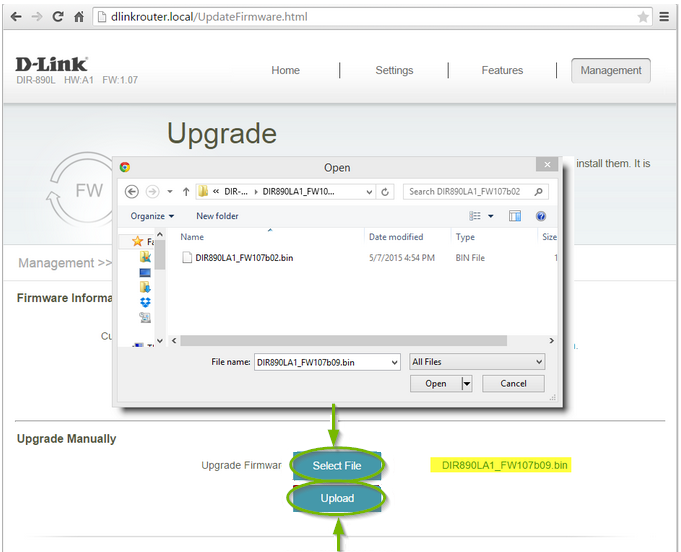Click the Upload button
The image size is (681, 552).
pyautogui.click(x=337, y=498)
